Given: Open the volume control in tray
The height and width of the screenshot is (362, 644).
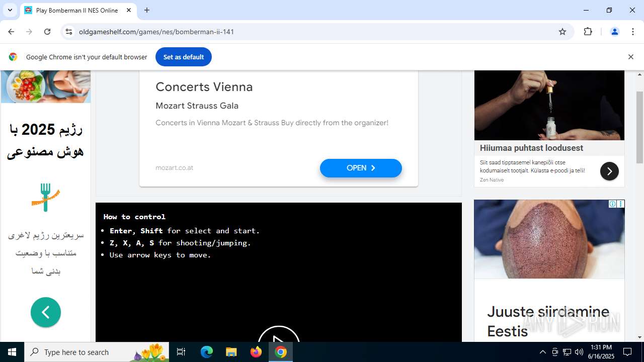Looking at the screenshot, I should click(x=579, y=352).
